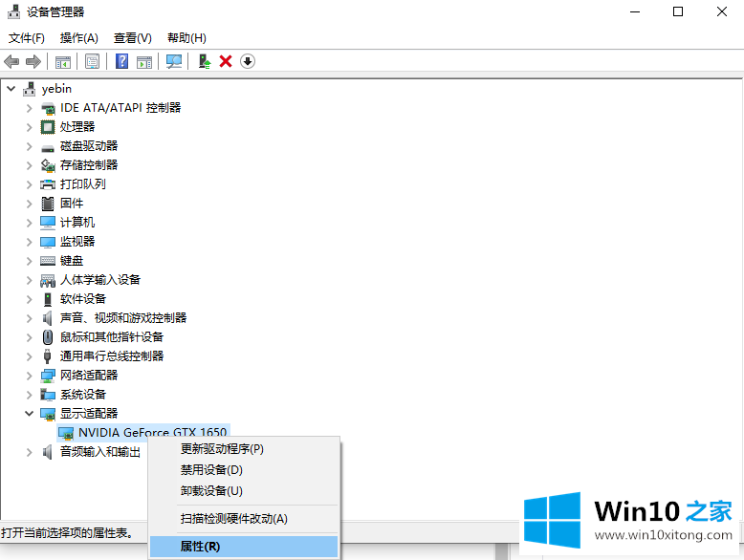
Task: Click the blue Help question mark icon
Action: 122,61
